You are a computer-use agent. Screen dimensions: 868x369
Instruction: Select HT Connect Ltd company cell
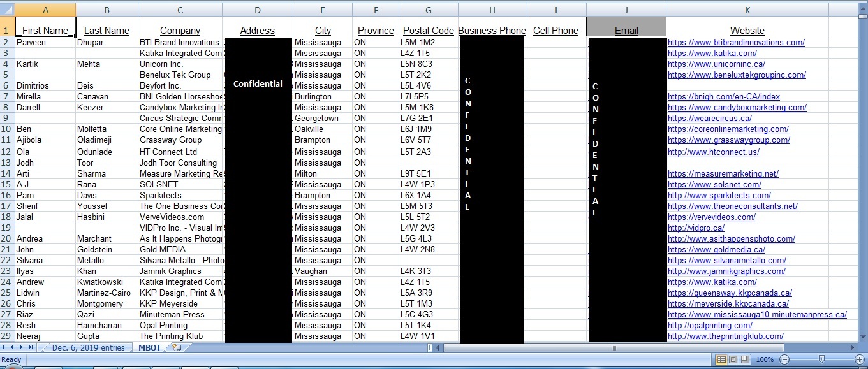[180, 152]
